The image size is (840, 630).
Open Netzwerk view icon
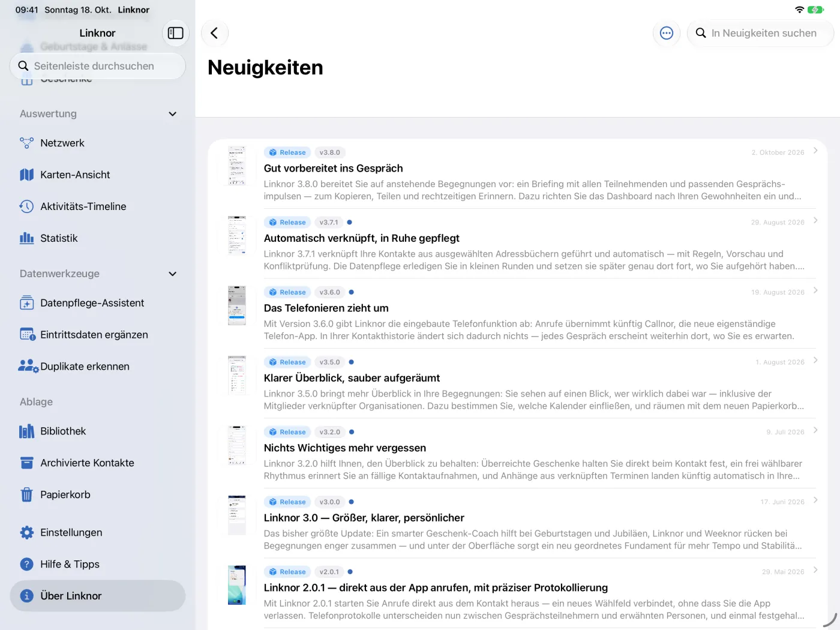26,143
